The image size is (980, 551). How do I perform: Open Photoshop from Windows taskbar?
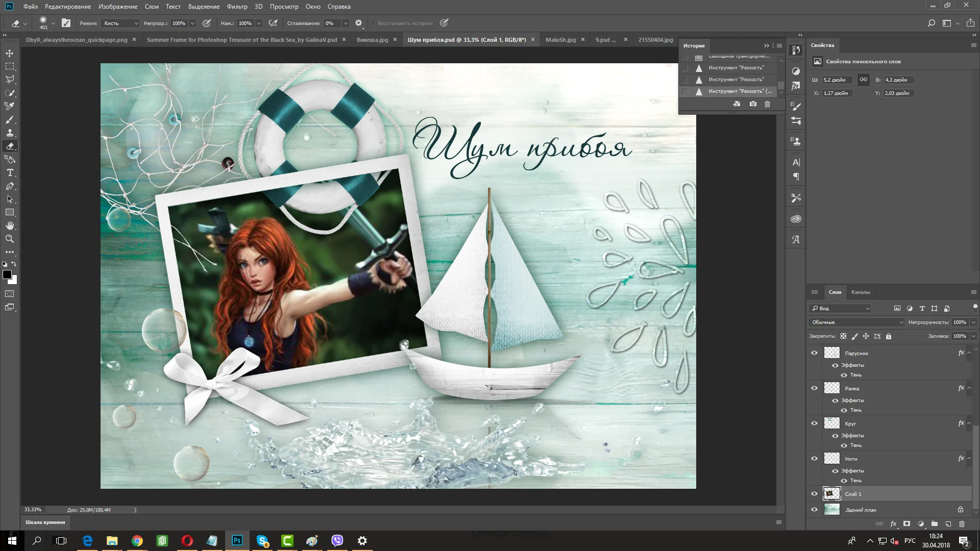click(237, 541)
